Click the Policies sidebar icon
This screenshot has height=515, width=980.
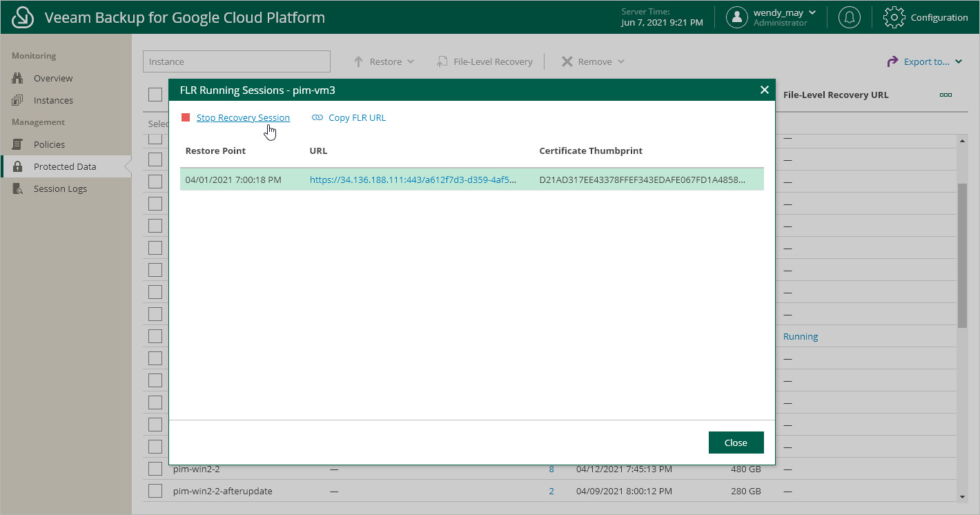click(18, 144)
